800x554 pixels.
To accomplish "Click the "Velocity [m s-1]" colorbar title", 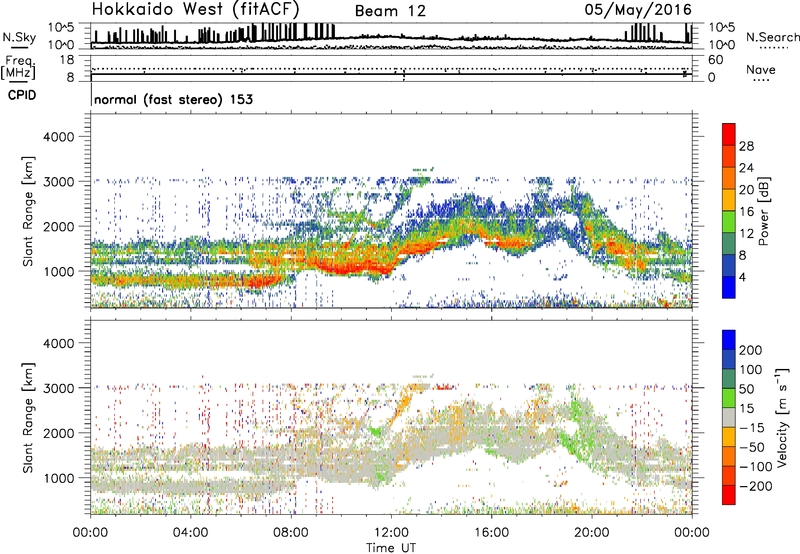I will coord(782,417).
